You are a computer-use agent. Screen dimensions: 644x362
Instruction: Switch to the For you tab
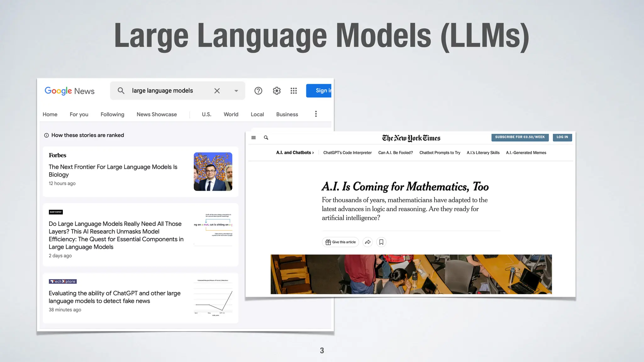(79, 114)
